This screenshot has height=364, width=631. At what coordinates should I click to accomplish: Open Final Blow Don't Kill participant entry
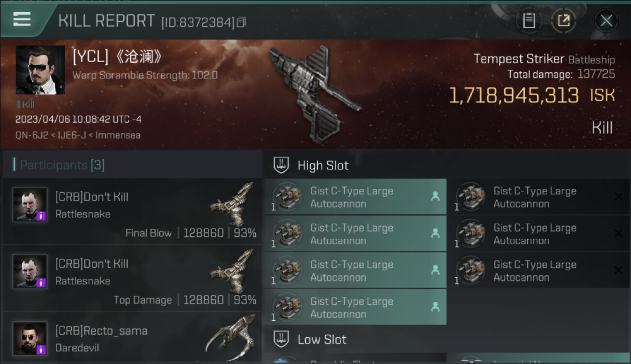tap(132, 211)
